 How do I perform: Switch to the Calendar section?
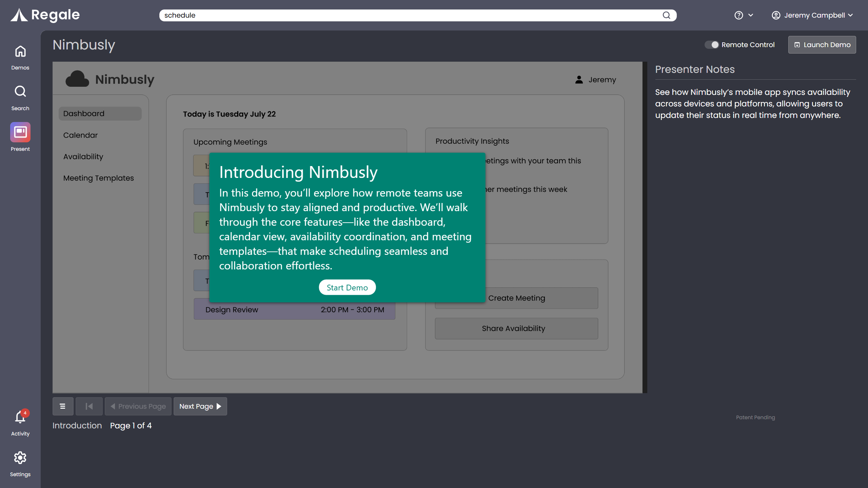tap(80, 135)
